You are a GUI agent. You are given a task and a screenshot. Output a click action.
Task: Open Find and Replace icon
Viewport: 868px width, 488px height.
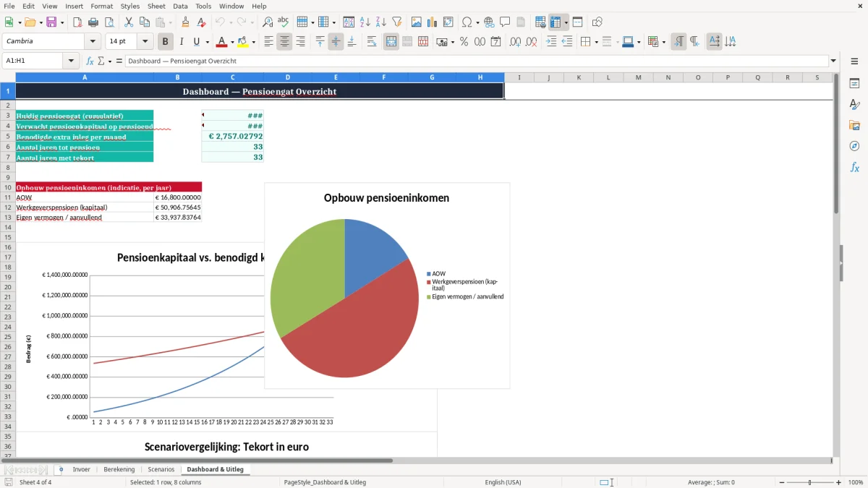(268, 22)
